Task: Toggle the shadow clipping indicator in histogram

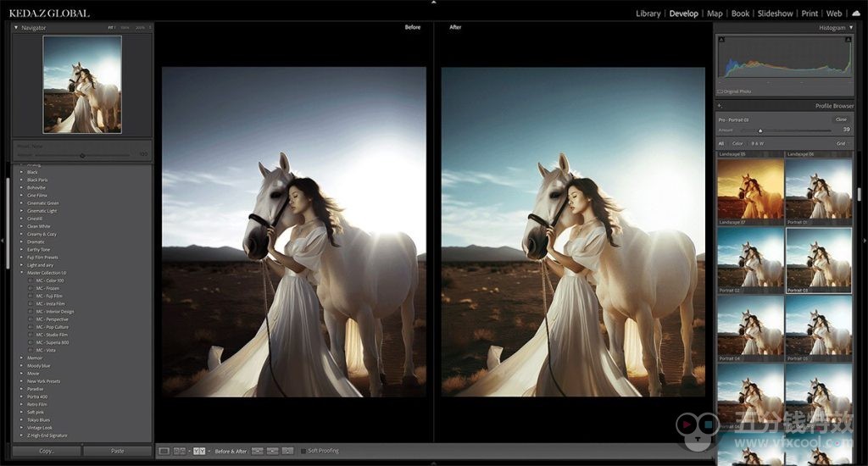Action: click(x=721, y=39)
